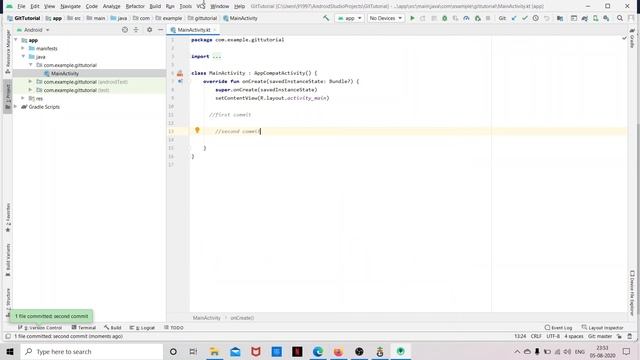Open the Cortana circle icon on taskbar
Viewport: 640px width, 360px height.
coord(173,351)
